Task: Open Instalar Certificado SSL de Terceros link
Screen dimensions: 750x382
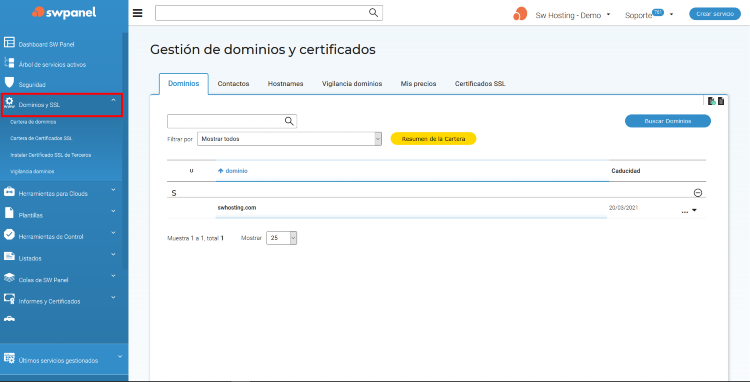Action: (x=51, y=155)
